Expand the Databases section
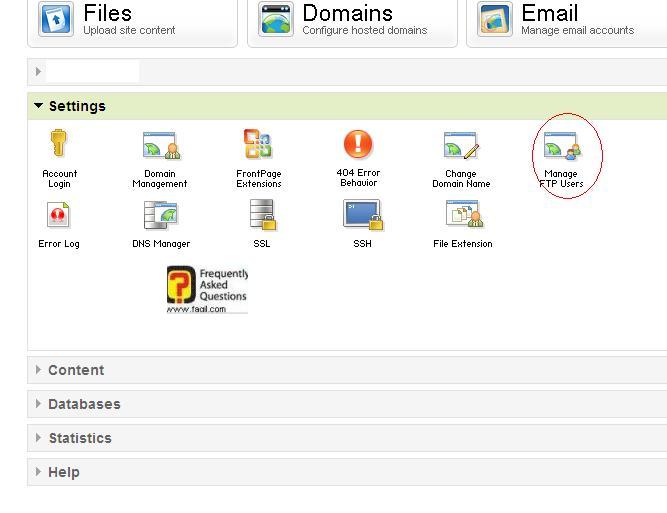This screenshot has height=513, width=667. pos(83,404)
